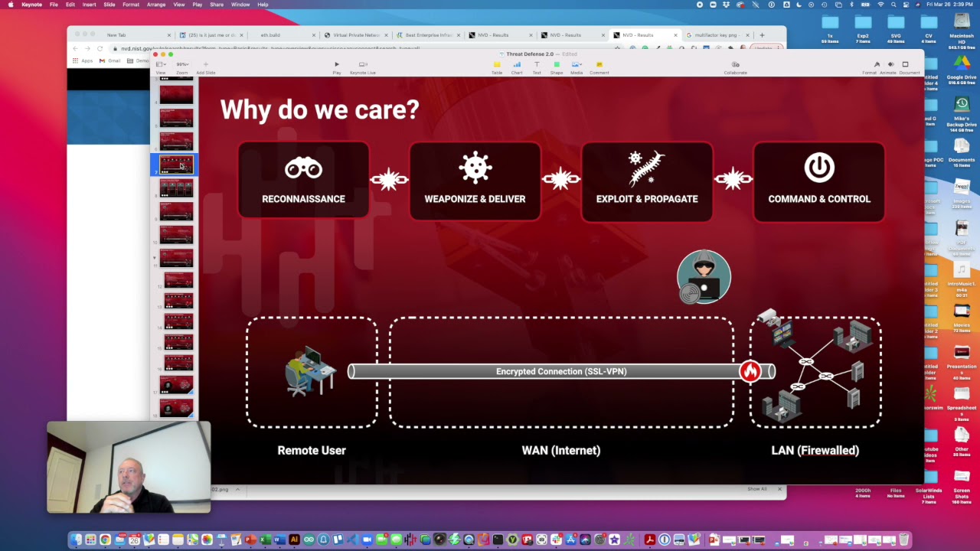
Task: Open the Keynote View dropdown
Action: 161,67
